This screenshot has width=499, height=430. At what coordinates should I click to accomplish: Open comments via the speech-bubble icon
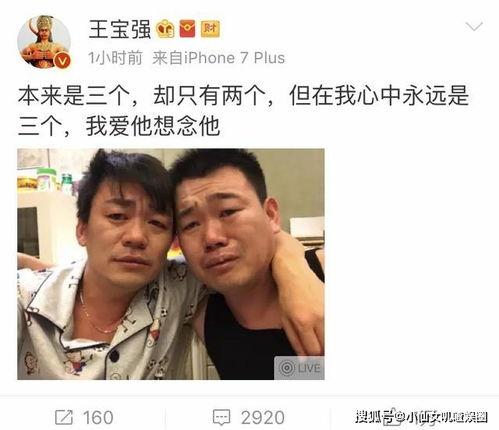pyautogui.click(x=221, y=417)
